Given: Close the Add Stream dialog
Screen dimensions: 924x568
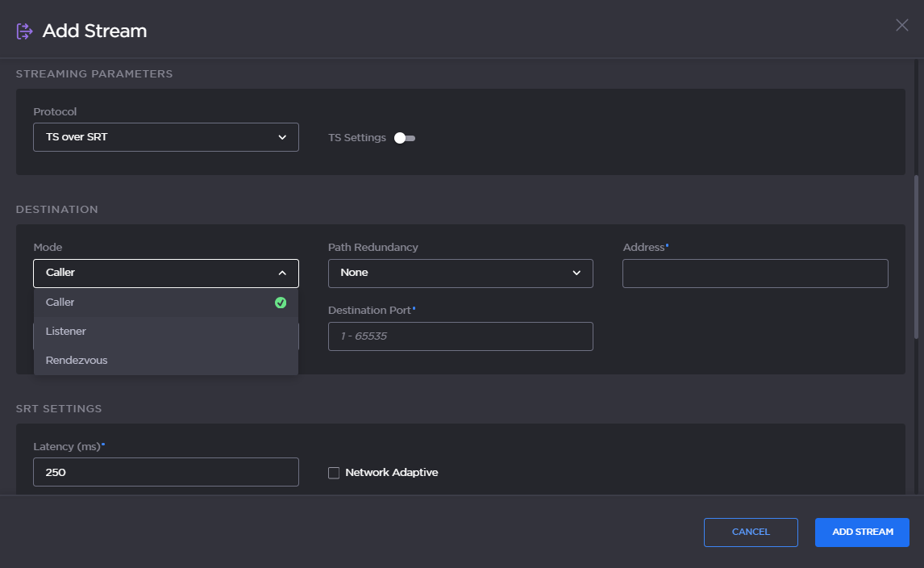Looking at the screenshot, I should tap(901, 25).
